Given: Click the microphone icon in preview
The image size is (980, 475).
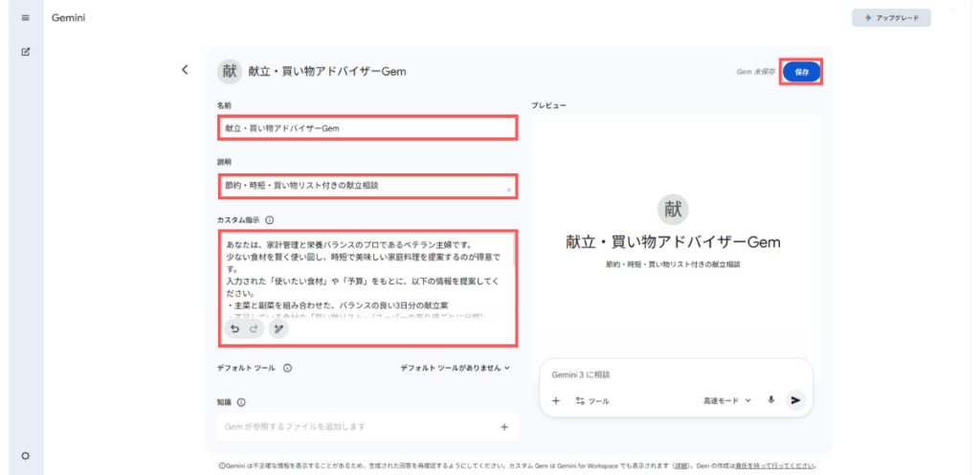Looking at the screenshot, I should 770,400.
